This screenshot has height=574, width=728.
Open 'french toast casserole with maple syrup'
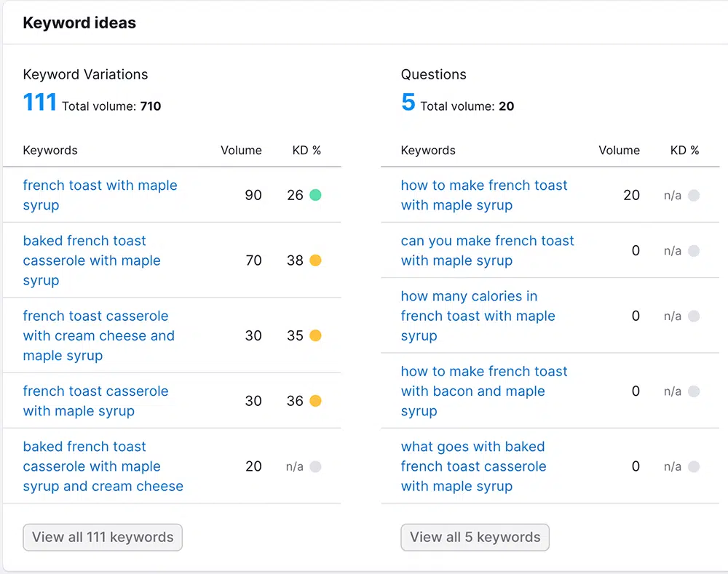tap(95, 401)
